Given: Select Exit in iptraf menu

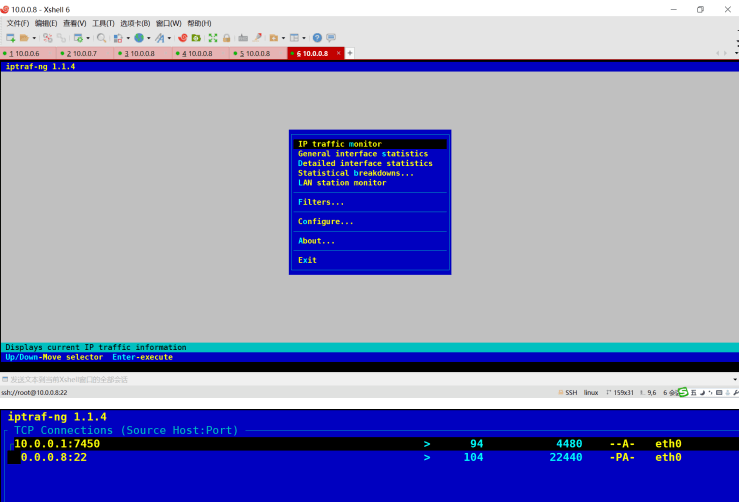Looking at the screenshot, I should point(370,260).
